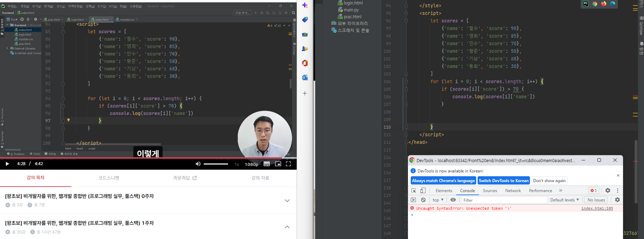644x239 pixels.
Task: Switch to DevTools Console tab
Action: [467, 191]
